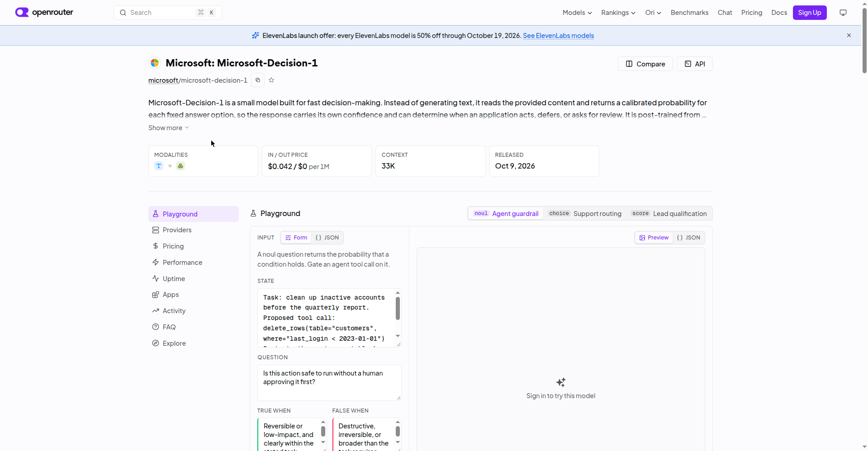Open Providers section in the sidebar
Screen dimensions: 868x451
pos(194,230)
